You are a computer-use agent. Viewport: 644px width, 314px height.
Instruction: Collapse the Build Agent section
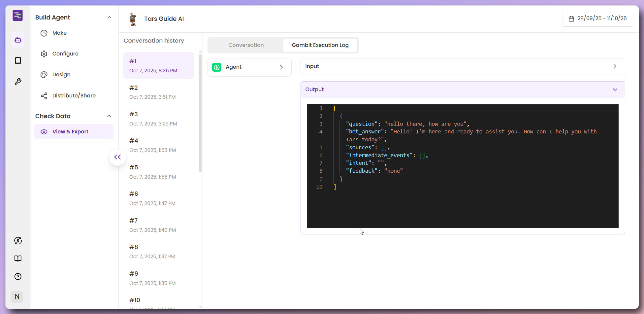[x=109, y=17]
